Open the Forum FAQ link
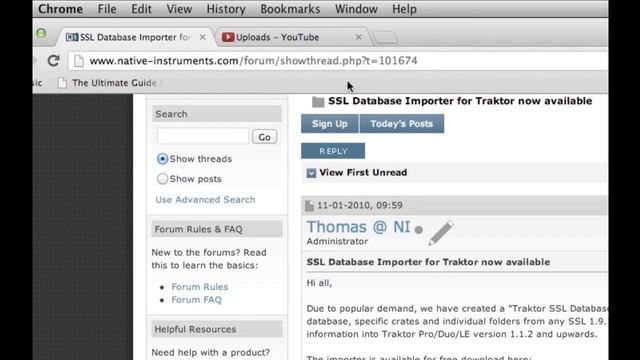640x360 pixels. [x=196, y=300]
